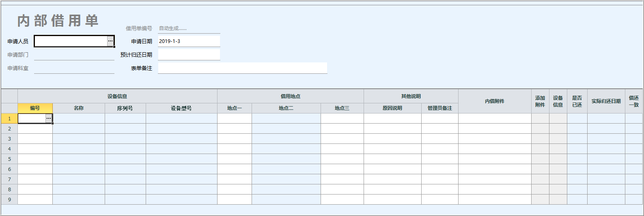Viewport: 644px width, 216px height.
Task: Select row number 8 header
Action: coord(9,189)
